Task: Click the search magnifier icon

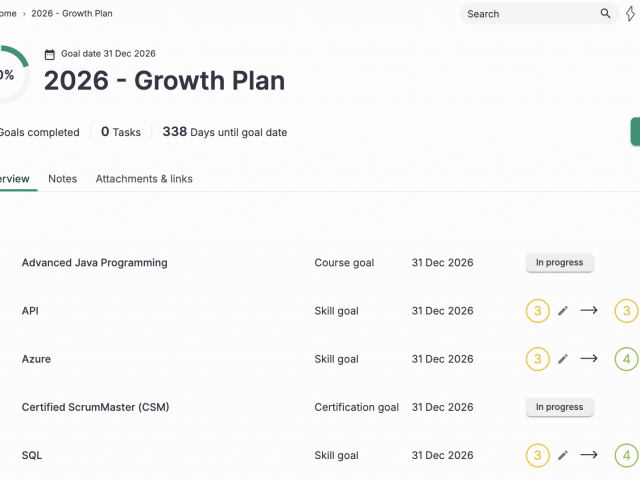Action: (605, 14)
